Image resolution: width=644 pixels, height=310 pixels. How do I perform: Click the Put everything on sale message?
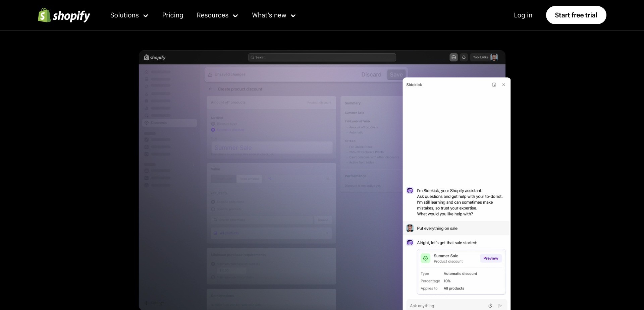pos(437,228)
